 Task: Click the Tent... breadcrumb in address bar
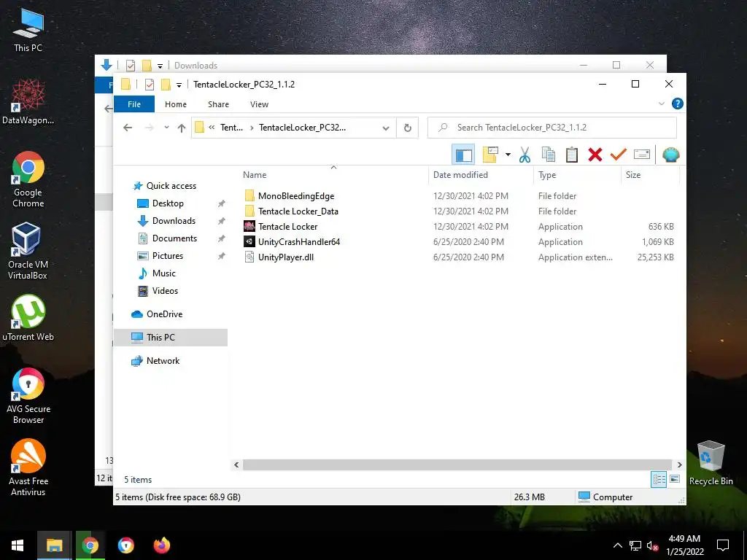point(231,128)
